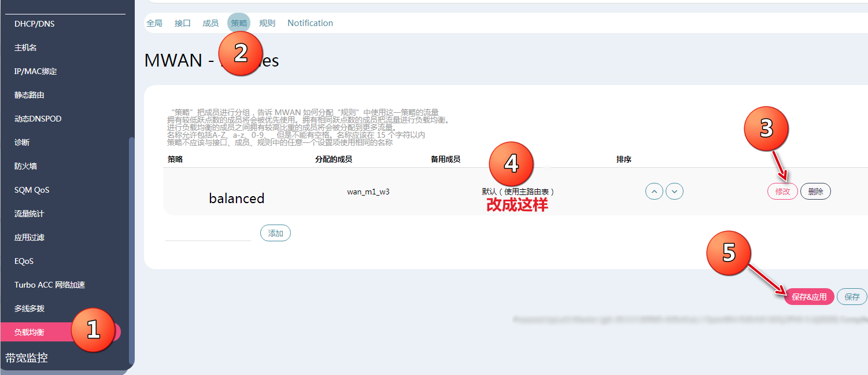The image size is (868, 375).
Task: Open 多线多拨 in the sidebar
Action: pyautogui.click(x=29, y=308)
